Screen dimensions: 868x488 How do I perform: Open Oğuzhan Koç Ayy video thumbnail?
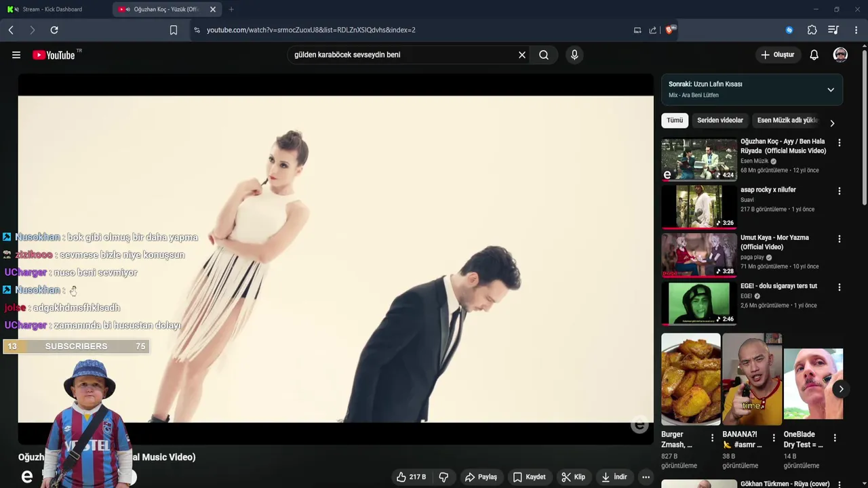tap(699, 159)
